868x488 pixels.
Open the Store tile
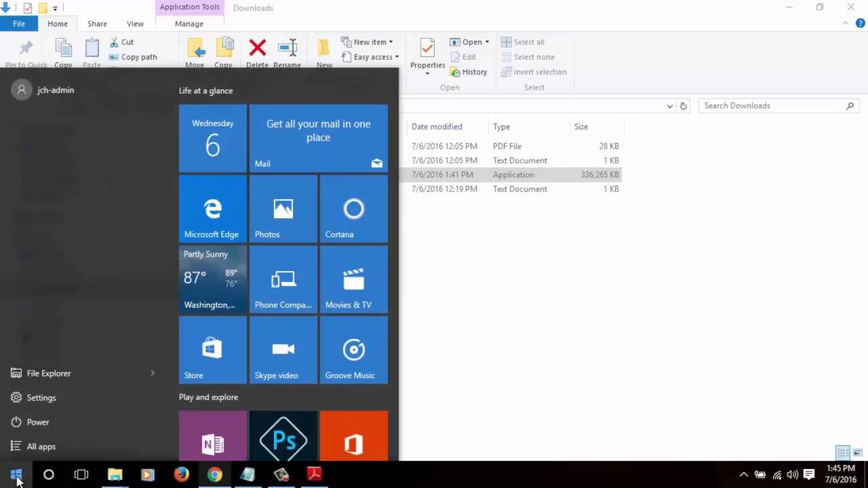(x=213, y=350)
